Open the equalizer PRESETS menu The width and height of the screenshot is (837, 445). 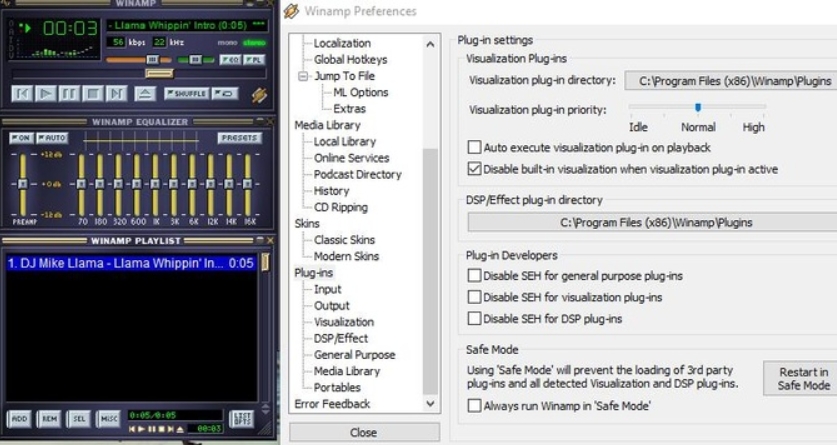point(239,138)
